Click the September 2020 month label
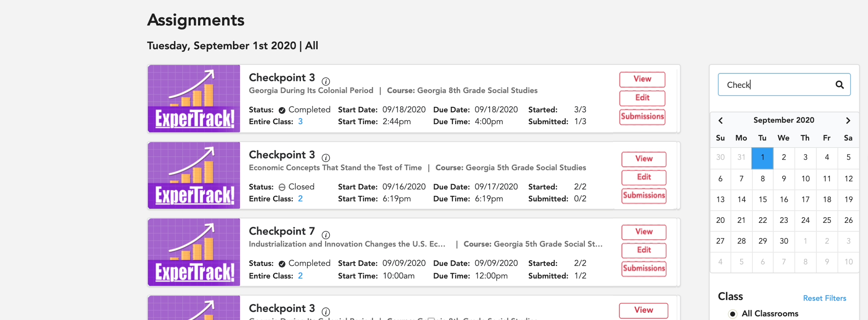The image size is (868, 320). [x=784, y=120]
